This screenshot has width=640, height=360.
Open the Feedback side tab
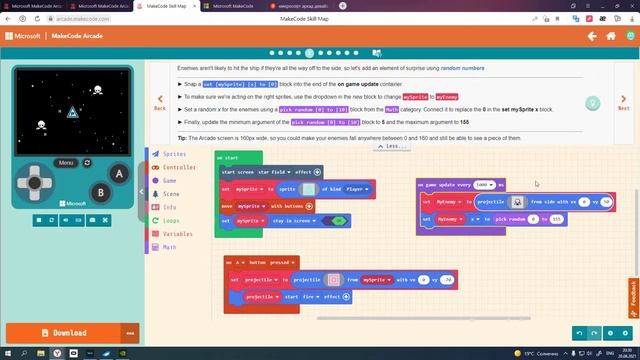click(633, 298)
